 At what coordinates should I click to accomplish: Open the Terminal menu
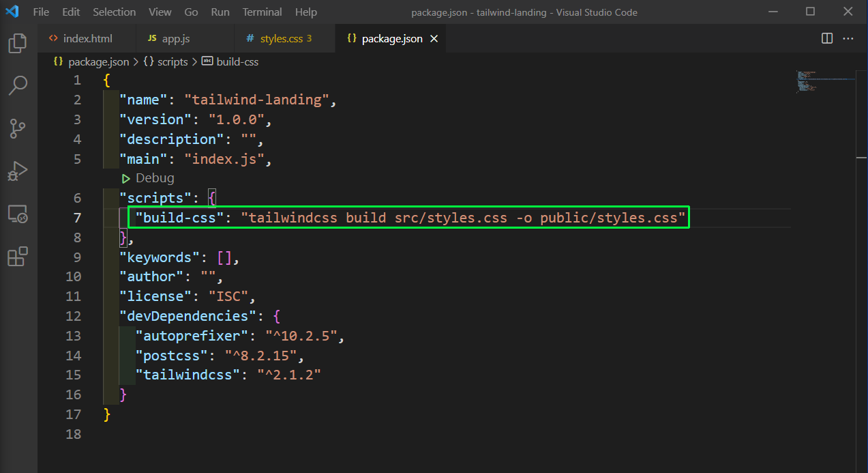pyautogui.click(x=263, y=12)
